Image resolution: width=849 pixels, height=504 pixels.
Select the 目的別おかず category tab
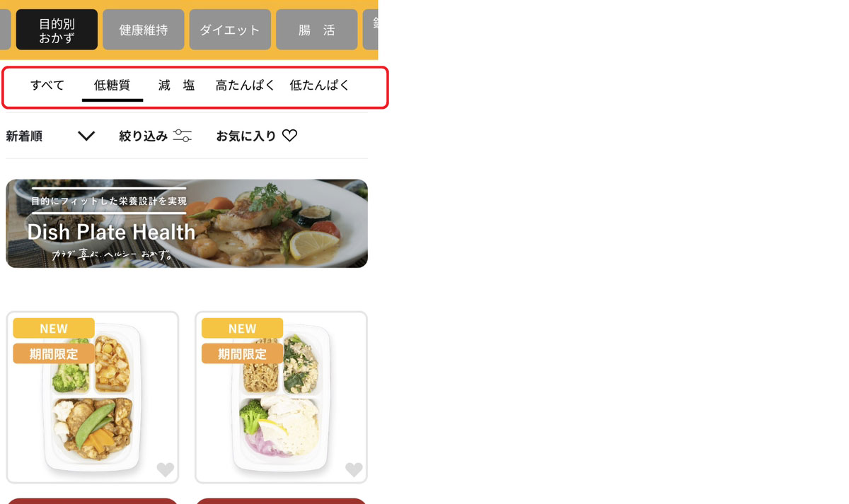point(57,30)
